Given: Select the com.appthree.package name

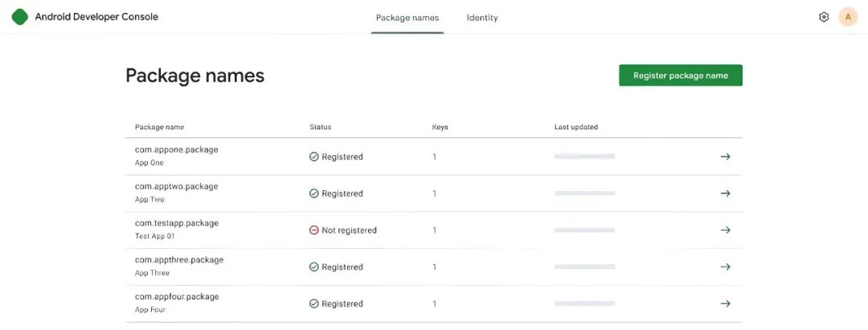Looking at the screenshot, I should (x=179, y=260).
